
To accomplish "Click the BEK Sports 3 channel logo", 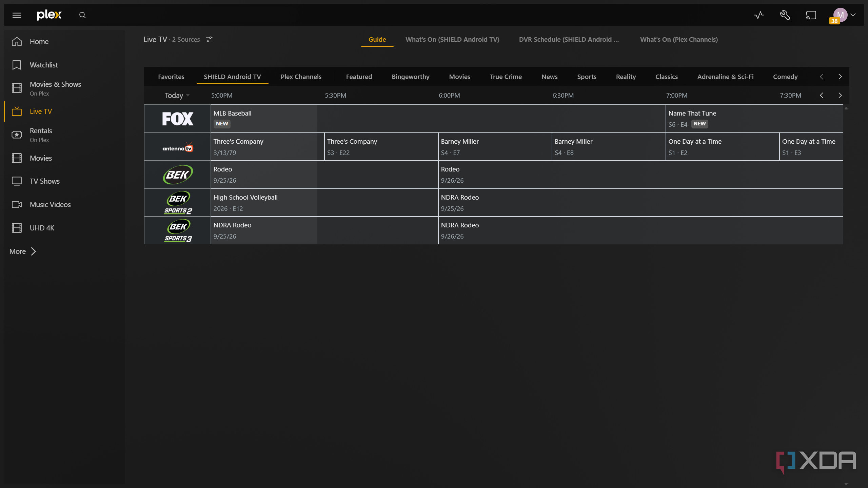I will pyautogui.click(x=178, y=230).
